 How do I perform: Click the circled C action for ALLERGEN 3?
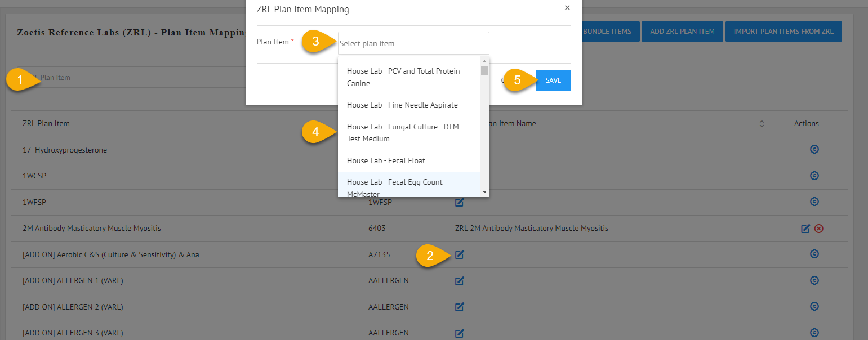[814, 333]
